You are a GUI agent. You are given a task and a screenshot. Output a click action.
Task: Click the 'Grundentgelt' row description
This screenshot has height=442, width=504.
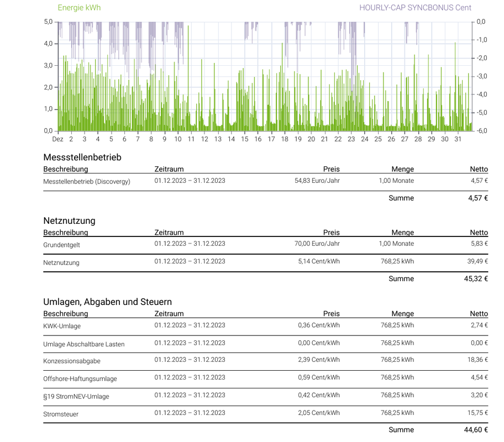61,245
